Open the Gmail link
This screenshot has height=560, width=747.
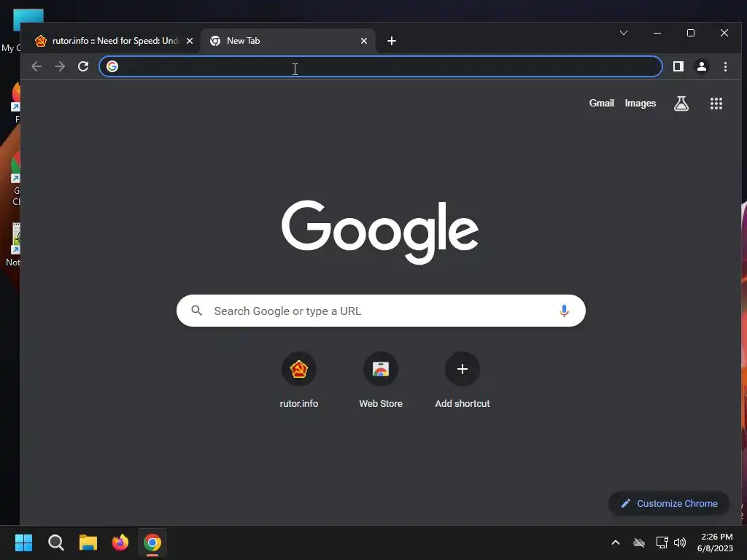(x=601, y=103)
